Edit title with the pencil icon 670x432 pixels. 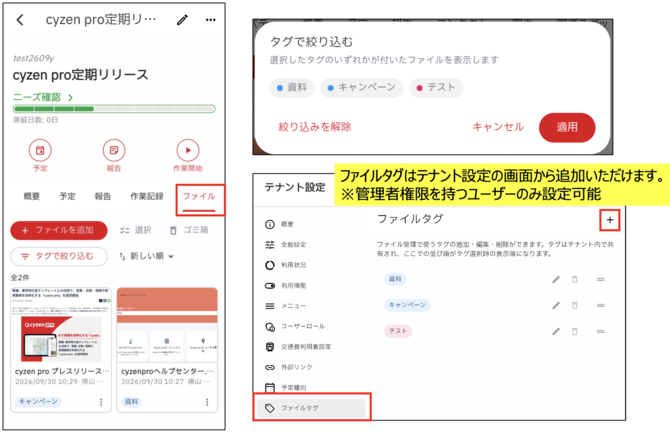pos(182,20)
